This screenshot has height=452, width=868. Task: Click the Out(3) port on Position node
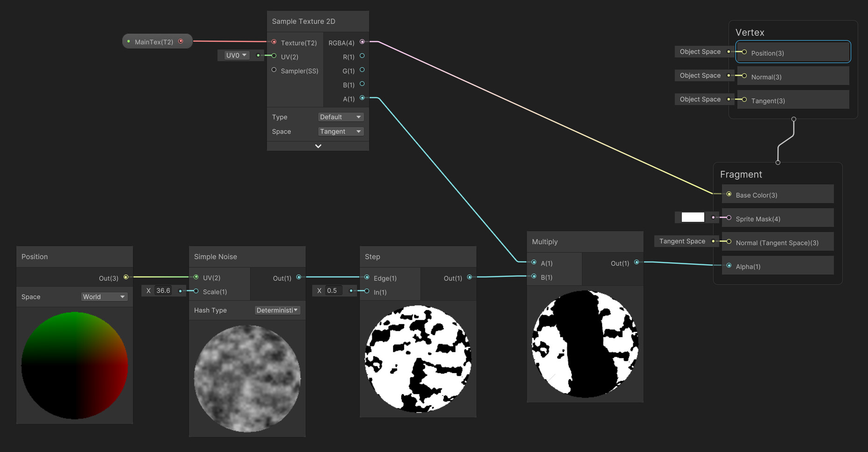125,277
